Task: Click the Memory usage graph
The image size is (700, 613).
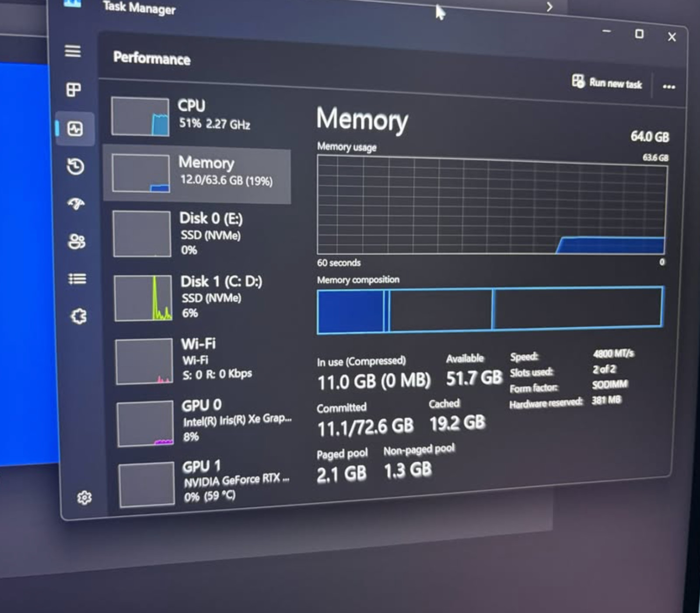Action: [x=492, y=205]
